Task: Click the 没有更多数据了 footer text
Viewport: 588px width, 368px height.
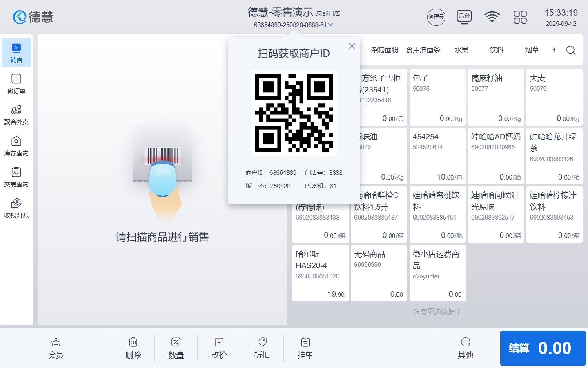Action: (x=437, y=312)
